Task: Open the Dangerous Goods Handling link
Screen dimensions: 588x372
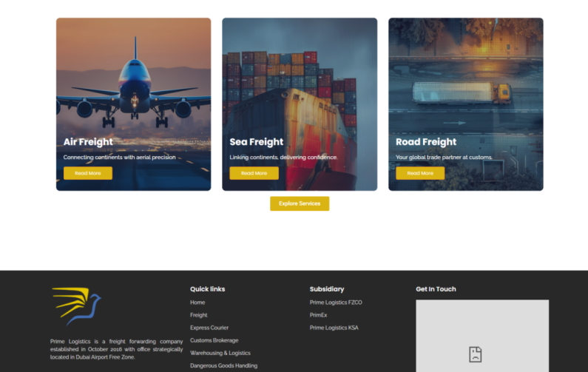Action: (x=223, y=365)
